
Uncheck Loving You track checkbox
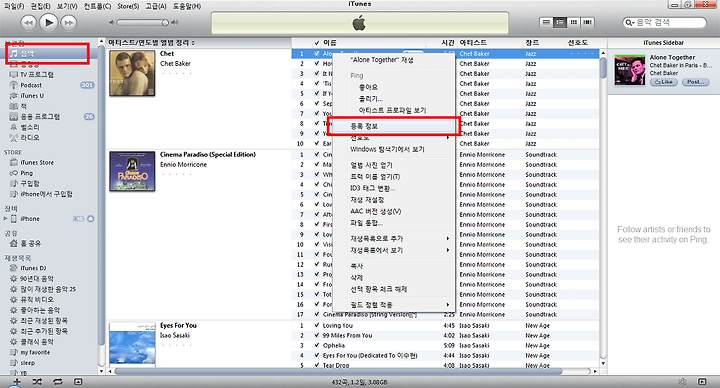[x=316, y=325]
